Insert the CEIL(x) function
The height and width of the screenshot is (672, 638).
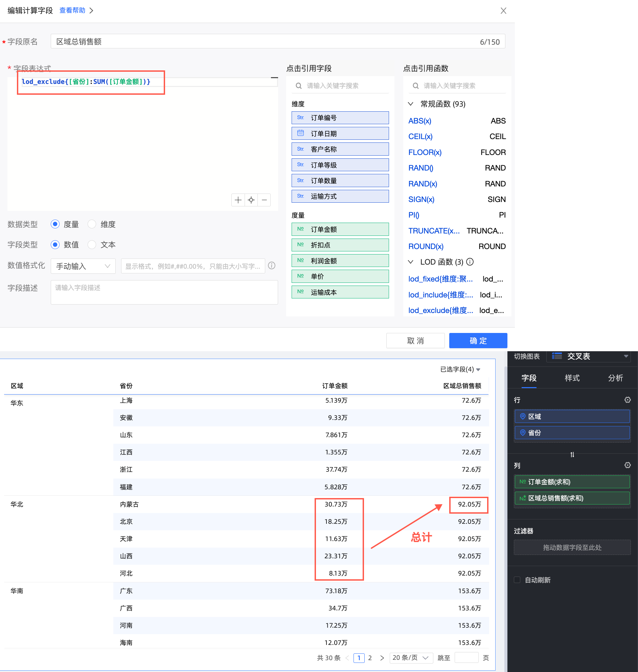click(420, 136)
